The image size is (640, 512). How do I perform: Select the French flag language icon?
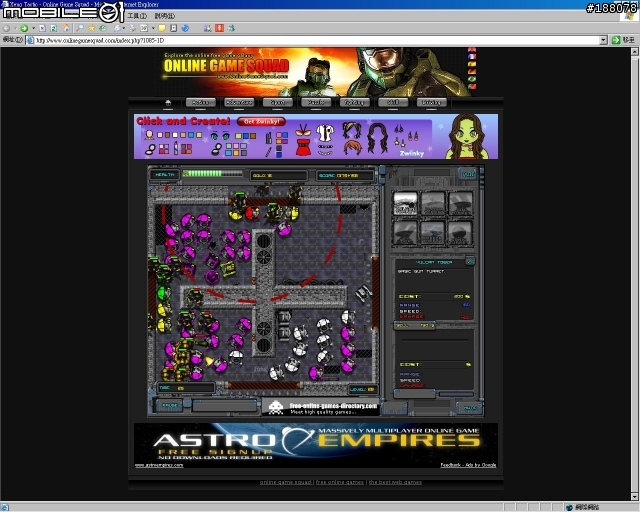coord(472,57)
